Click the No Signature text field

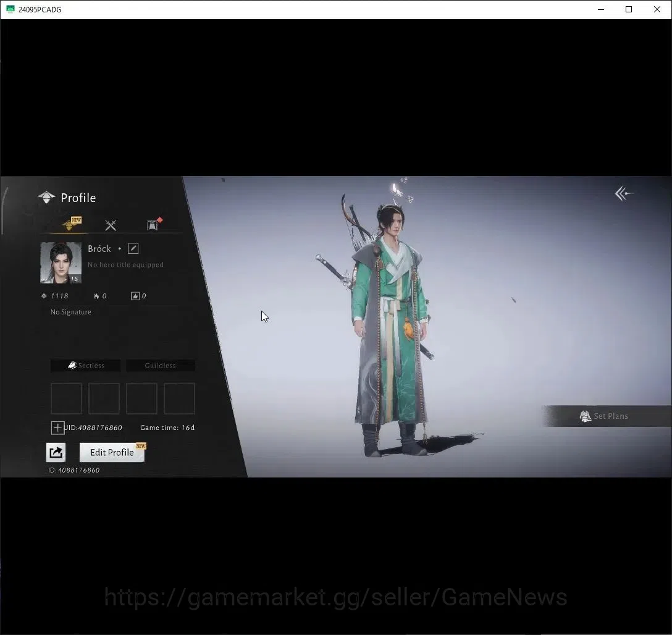[x=71, y=312]
